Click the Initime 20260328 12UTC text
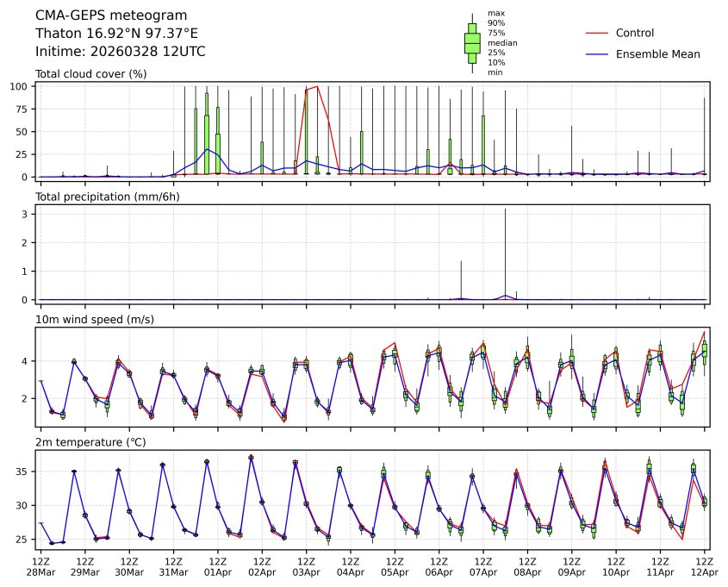This screenshot has width=728, height=587. click(x=120, y=51)
